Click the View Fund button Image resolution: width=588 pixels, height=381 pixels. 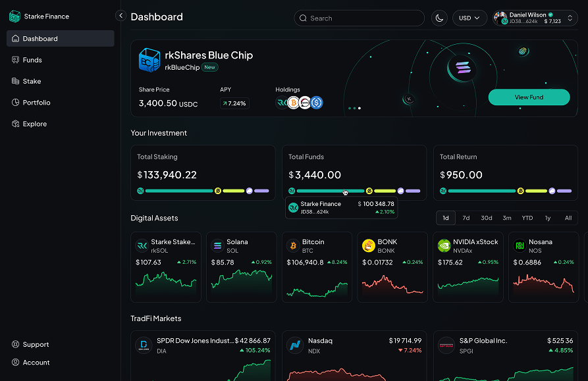click(x=529, y=97)
